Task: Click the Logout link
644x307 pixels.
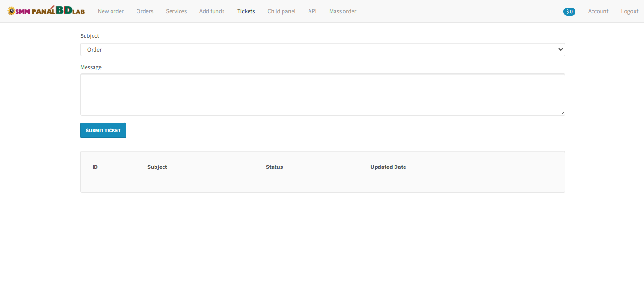Action: pyautogui.click(x=629, y=11)
